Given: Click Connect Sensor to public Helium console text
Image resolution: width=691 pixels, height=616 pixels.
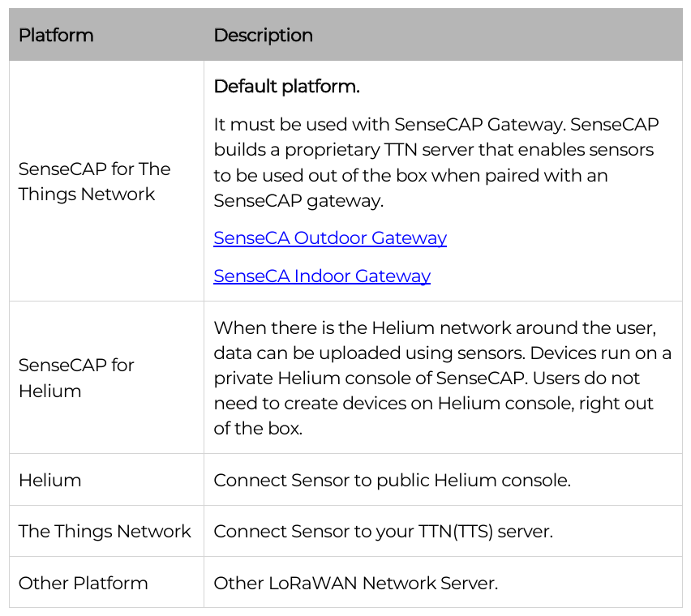Looking at the screenshot, I should (393, 481).
